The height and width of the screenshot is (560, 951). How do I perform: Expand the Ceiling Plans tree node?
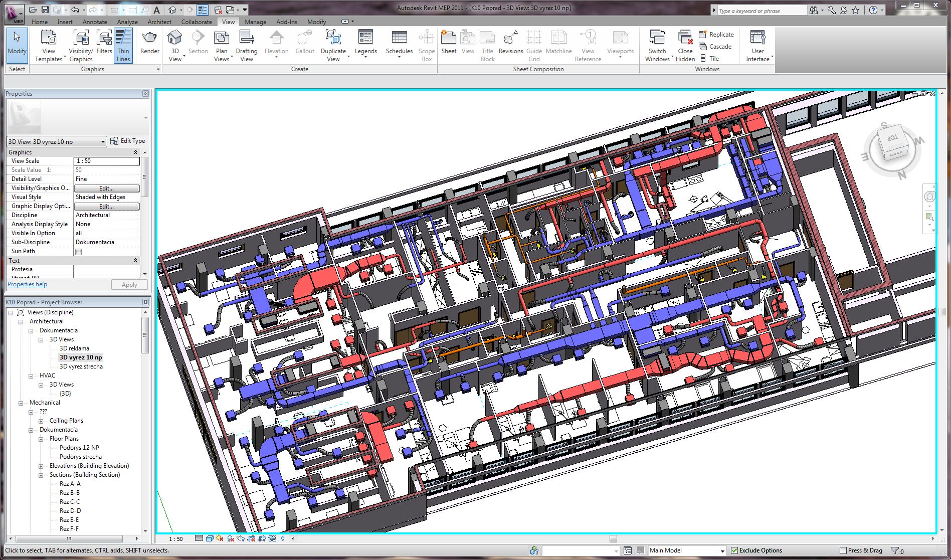pos(41,421)
